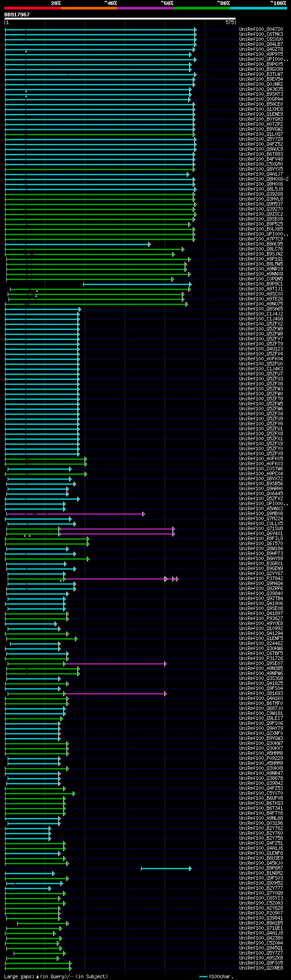Select hit UniRef100_C9W181

coord(261,713)
